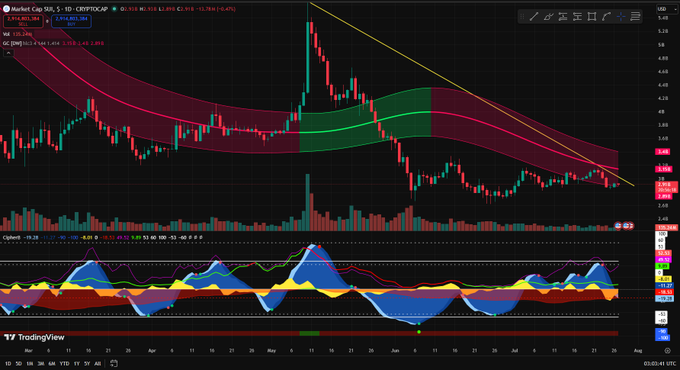This screenshot has width=680, height=370.
Task: Click the blue BUY price button
Action: click(x=71, y=21)
